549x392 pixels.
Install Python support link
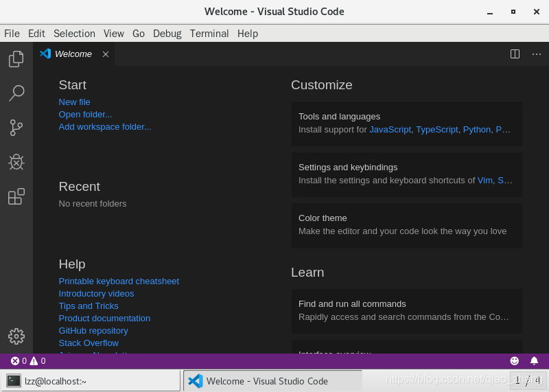tap(477, 130)
